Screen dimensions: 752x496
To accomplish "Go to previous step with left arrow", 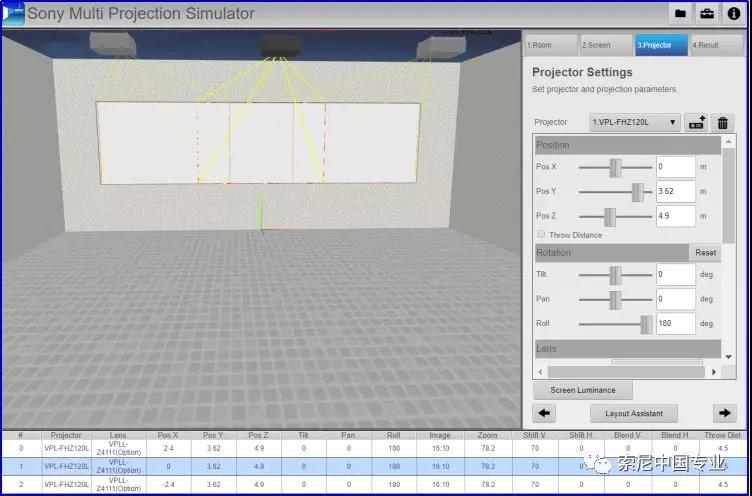I will pos(544,413).
